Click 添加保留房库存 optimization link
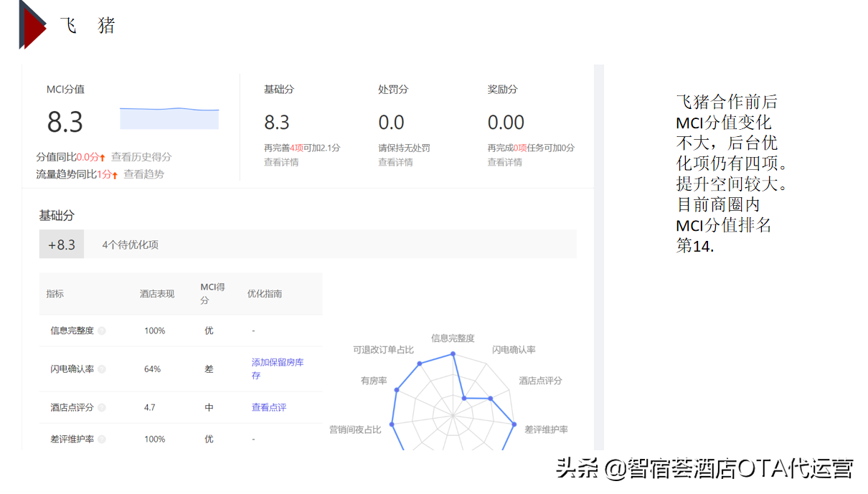 (278, 369)
